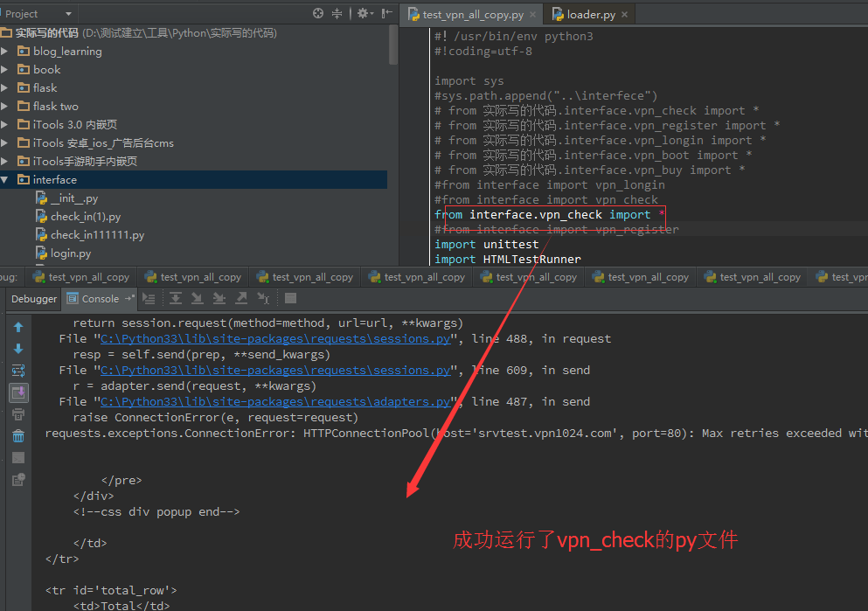The image size is (868, 611).
Task: Print console output using the printer icon
Action: pos(18,413)
